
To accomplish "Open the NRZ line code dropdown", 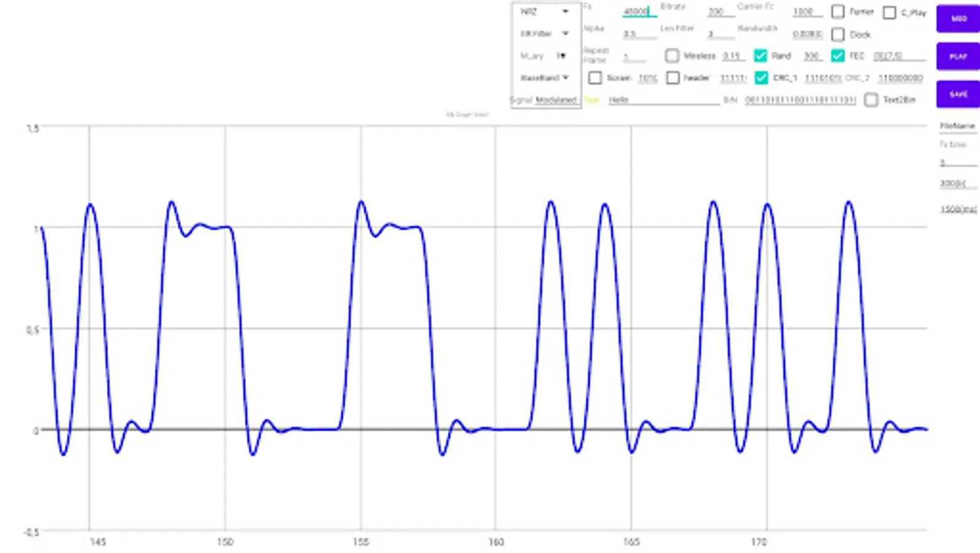I will (545, 12).
